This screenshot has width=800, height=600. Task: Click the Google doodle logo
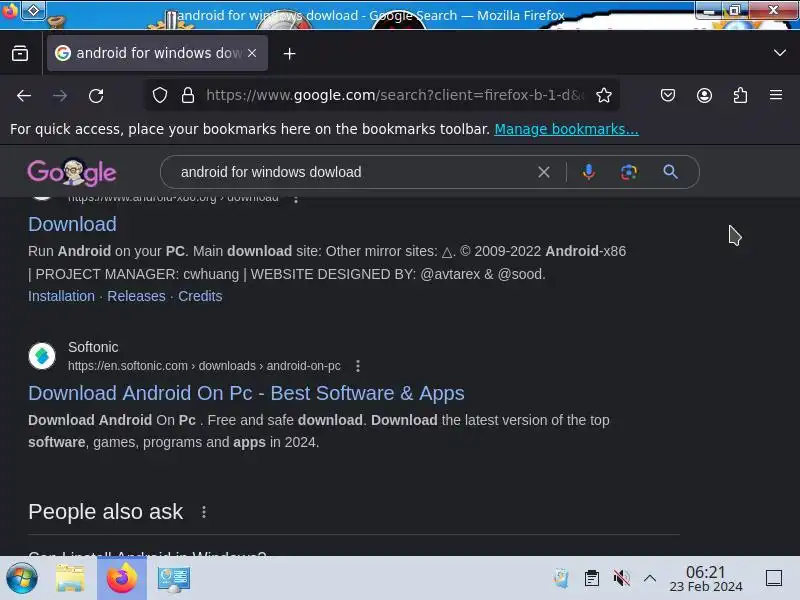pos(72,172)
